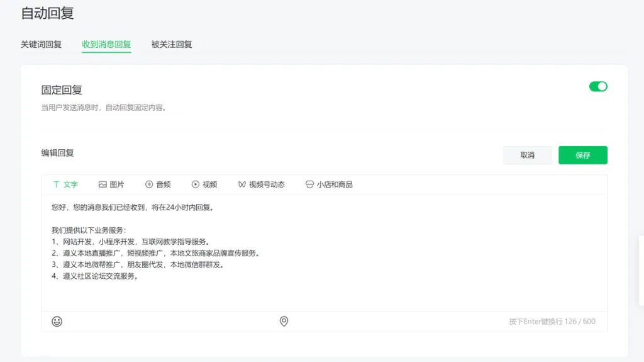The image size is (644, 362).
Task: Click the line 我们提供以下业务服务
Action: pyautogui.click(x=89, y=230)
